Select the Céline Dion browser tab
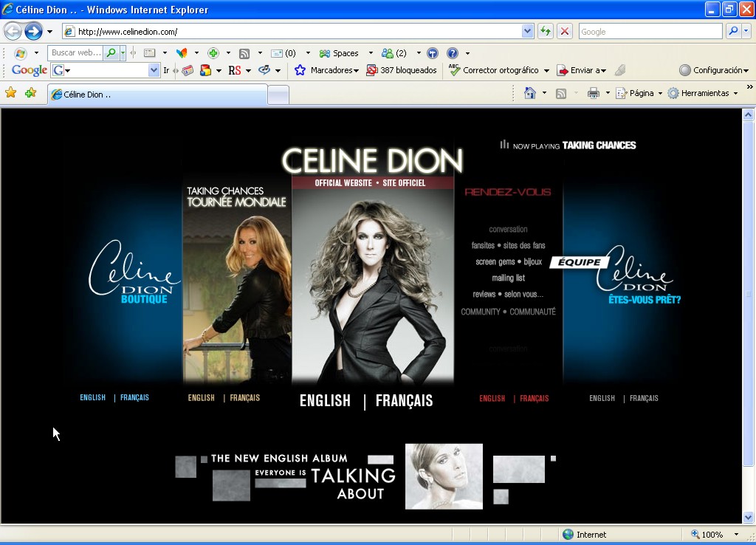This screenshot has height=545, width=756. click(x=157, y=95)
